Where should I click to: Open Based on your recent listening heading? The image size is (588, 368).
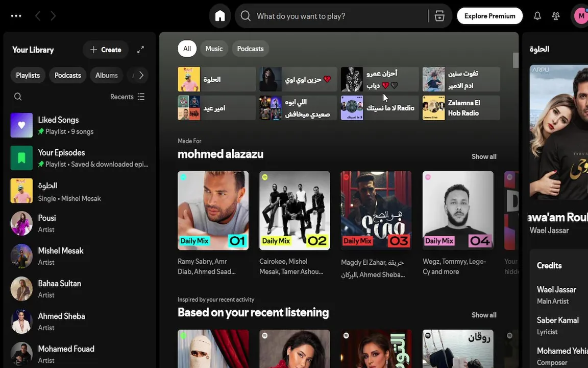[253, 312]
